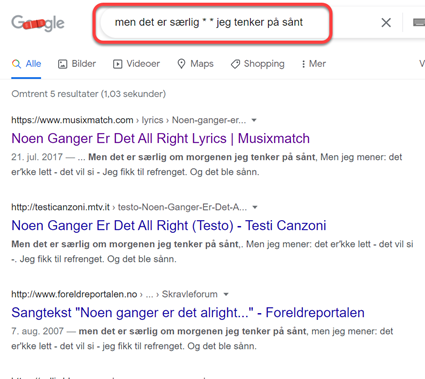The image size is (425, 379).
Task: Click the '7. aug. 2007' snippet date
Action: (x=37, y=331)
